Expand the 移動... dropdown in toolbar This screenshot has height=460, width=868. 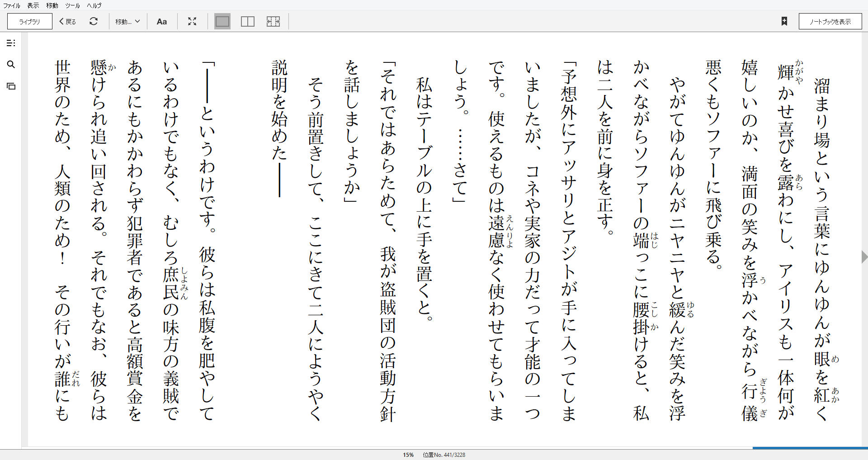[127, 21]
